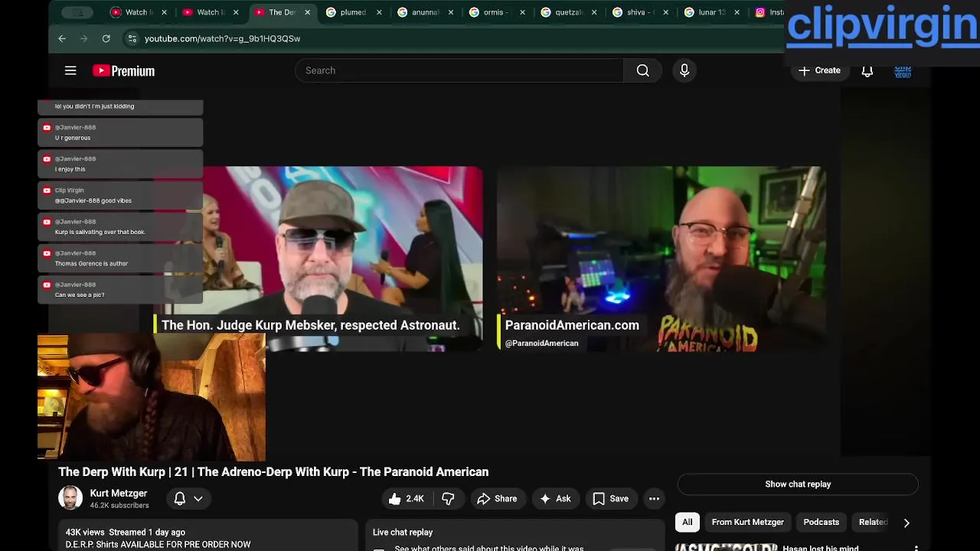The width and height of the screenshot is (980, 551).
Task: Open the tab search dropdown button
Action: pyautogui.click(x=79, y=12)
